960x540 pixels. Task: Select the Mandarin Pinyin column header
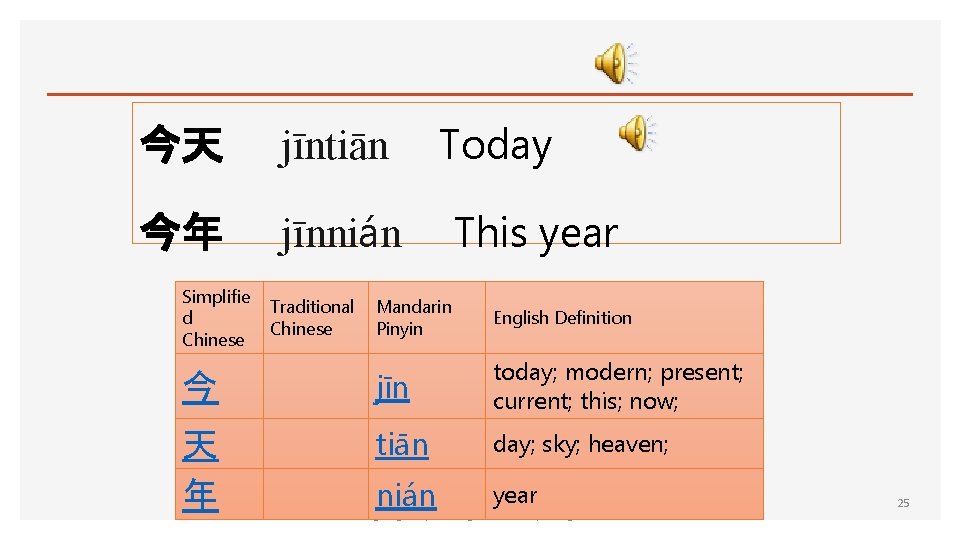(414, 318)
